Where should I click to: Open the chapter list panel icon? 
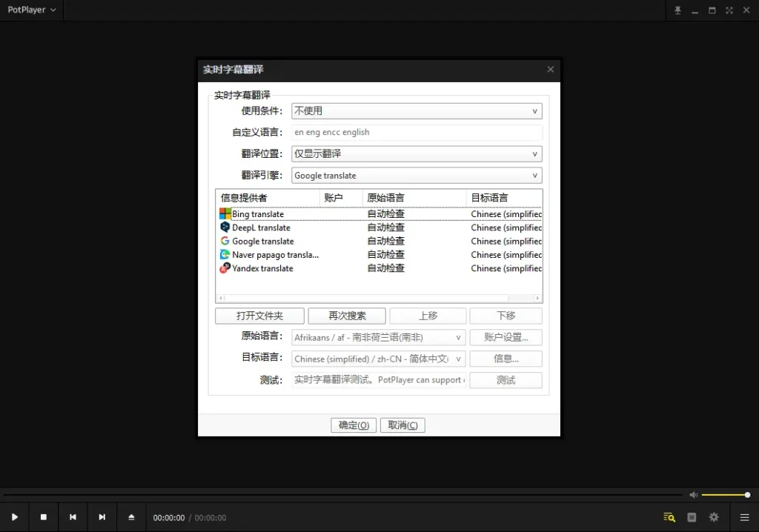click(x=692, y=517)
